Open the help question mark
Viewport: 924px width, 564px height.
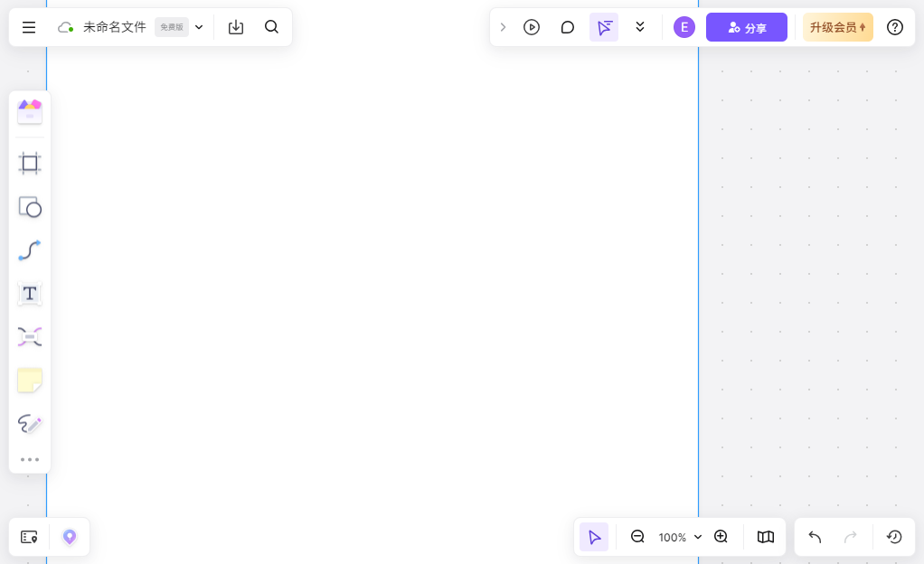point(894,27)
